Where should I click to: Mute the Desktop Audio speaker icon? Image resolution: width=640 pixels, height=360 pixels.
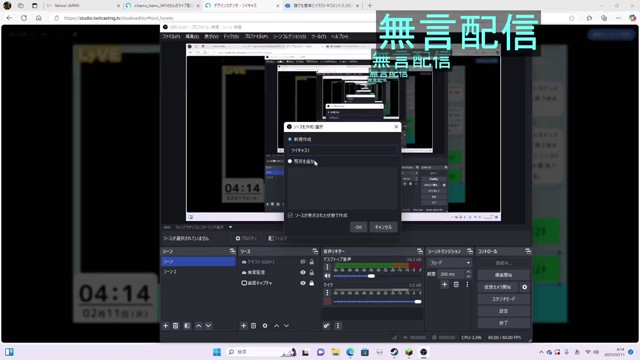coord(327,276)
